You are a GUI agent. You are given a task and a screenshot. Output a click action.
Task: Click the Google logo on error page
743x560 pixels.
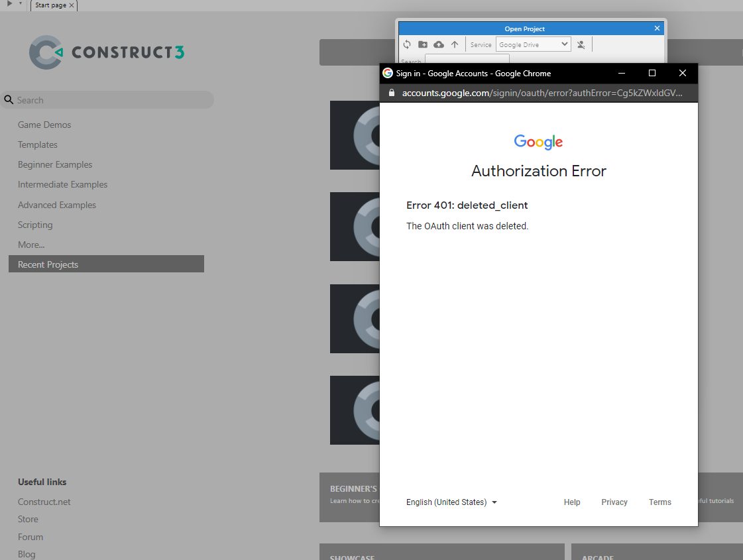pyautogui.click(x=538, y=142)
